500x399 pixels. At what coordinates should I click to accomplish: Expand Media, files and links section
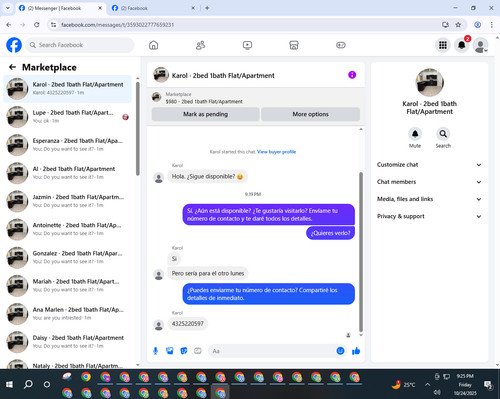429,199
